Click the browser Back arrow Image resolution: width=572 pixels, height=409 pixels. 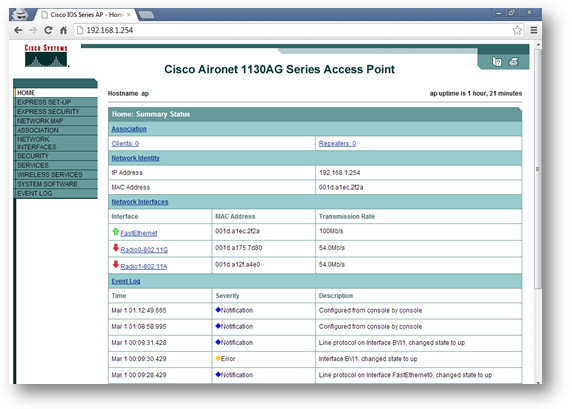[x=18, y=30]
